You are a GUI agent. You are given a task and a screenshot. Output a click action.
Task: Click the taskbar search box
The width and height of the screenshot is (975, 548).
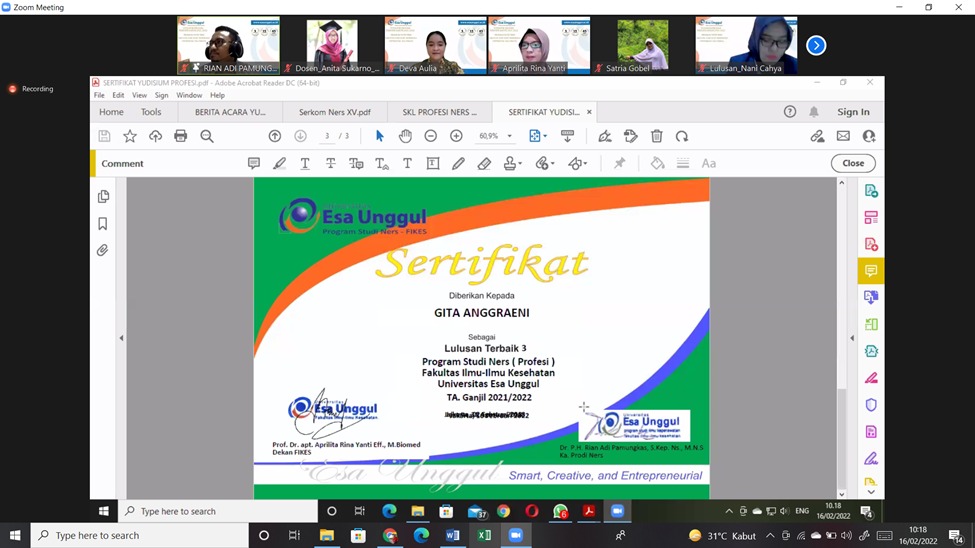click(140, 536)
